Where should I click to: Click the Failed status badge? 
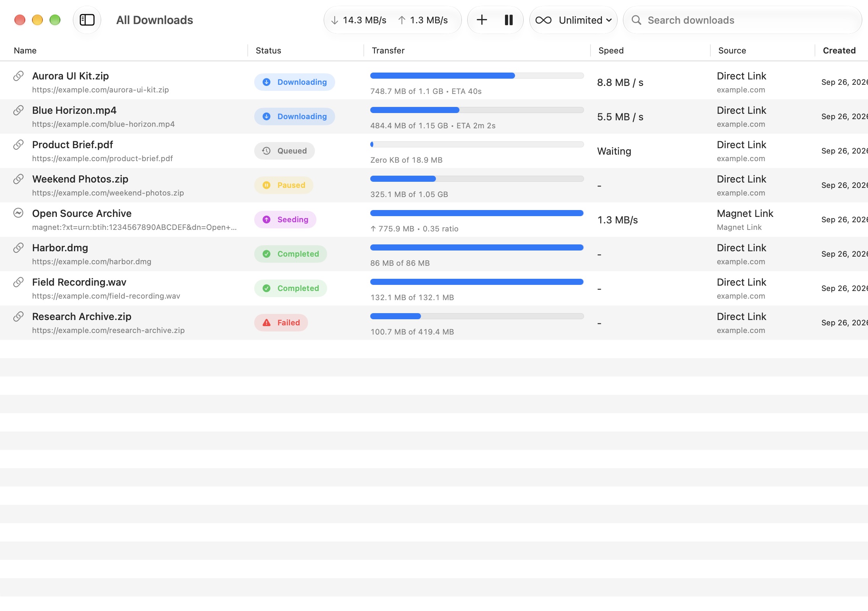(281, 323)
